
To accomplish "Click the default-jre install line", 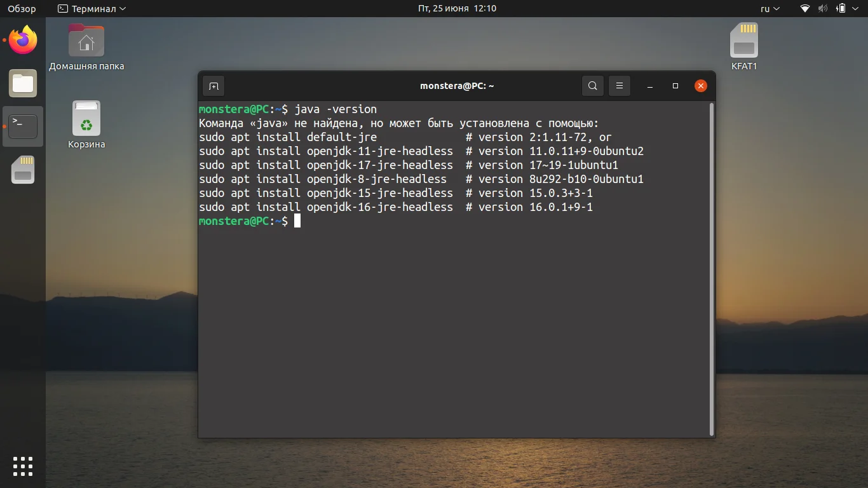I will [x=405, y=137].
